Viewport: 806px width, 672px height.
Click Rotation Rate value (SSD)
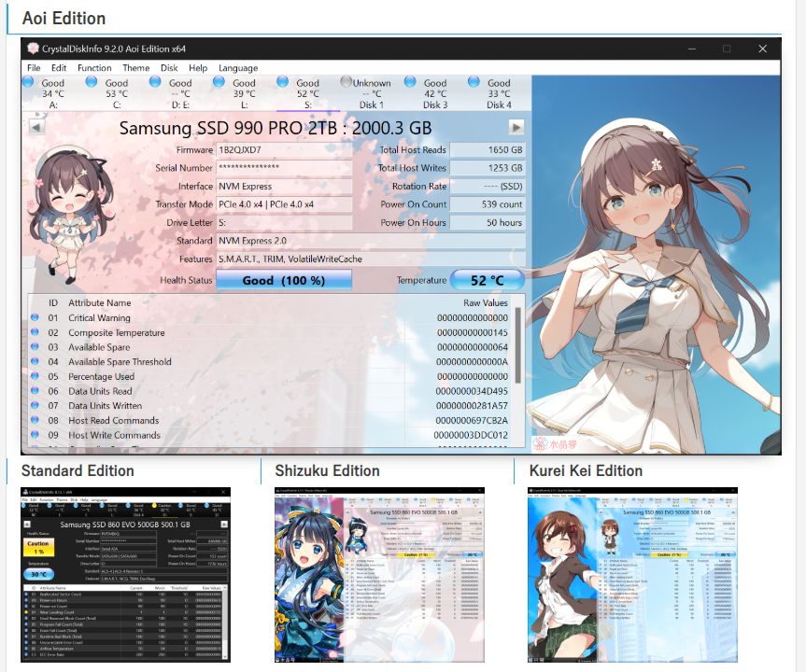(488, 186)
